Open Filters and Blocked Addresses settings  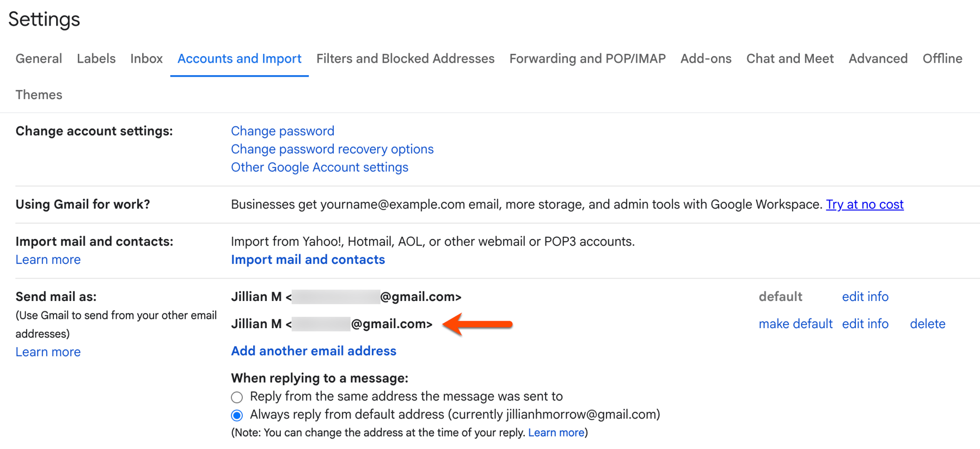405,58
